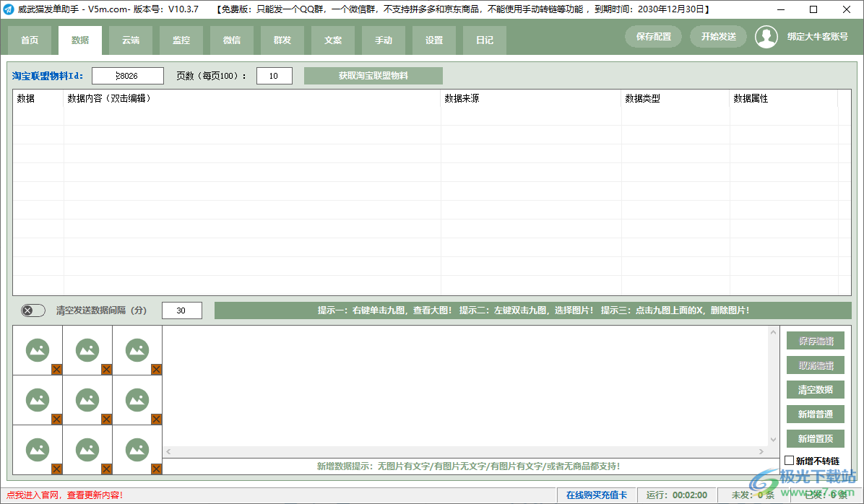The image size is (864, 504).
Task: Delete the middle-right nine-grid image via its X
Action: point(157,420)
